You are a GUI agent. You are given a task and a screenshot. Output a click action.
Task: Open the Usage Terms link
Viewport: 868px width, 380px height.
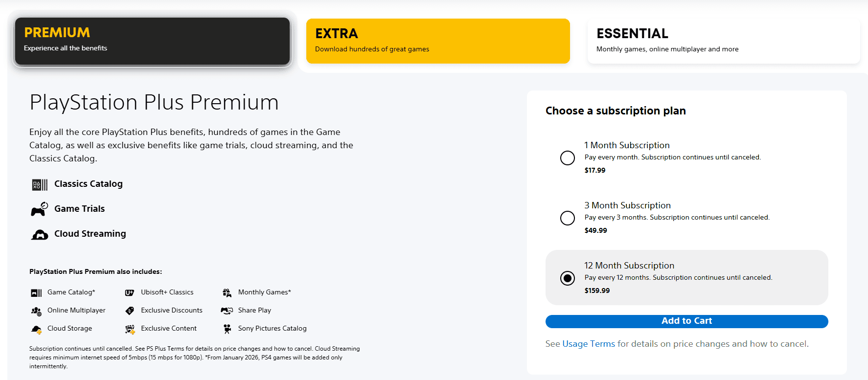coord(589,344)
